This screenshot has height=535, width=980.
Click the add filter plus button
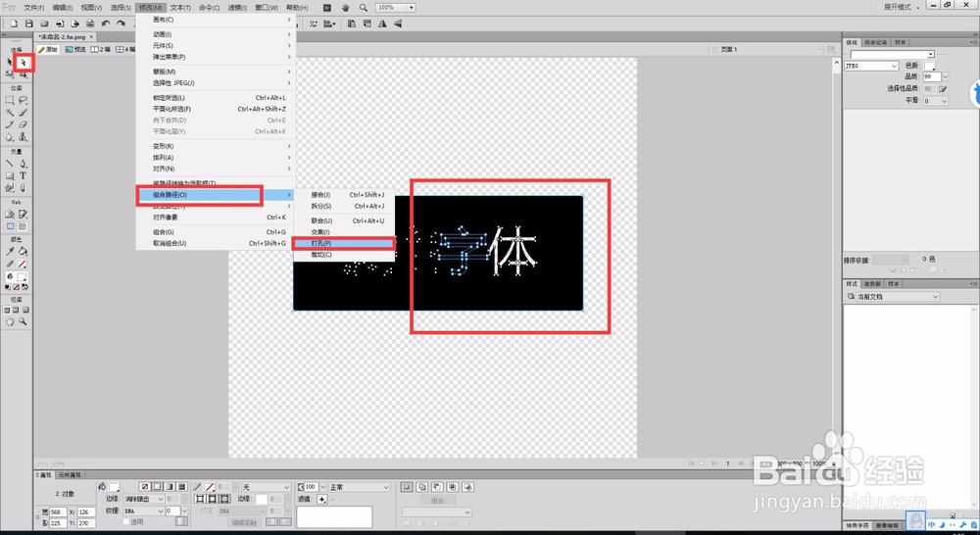(321, 499)
